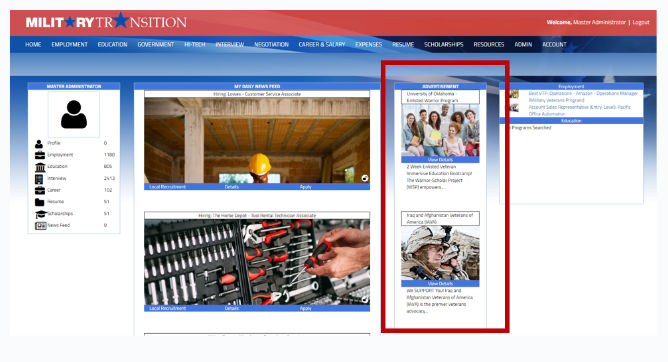Open the soldiers ad image

[x=440, y=253]
